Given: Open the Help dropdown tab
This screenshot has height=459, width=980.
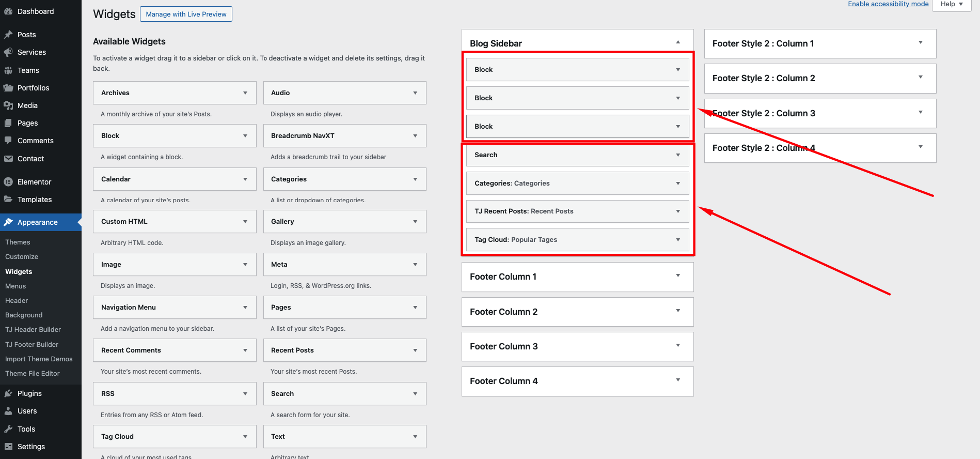Looking at the screenshot, I should tap(951, 4).
